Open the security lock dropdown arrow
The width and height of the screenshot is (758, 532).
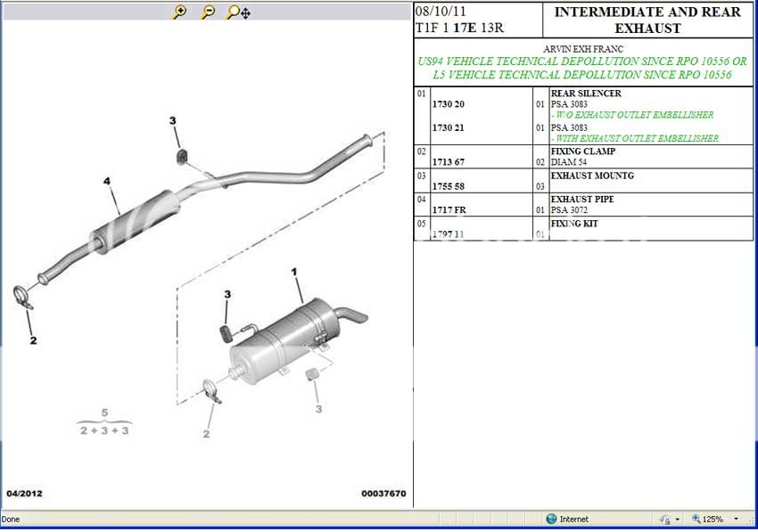[677, 519]
